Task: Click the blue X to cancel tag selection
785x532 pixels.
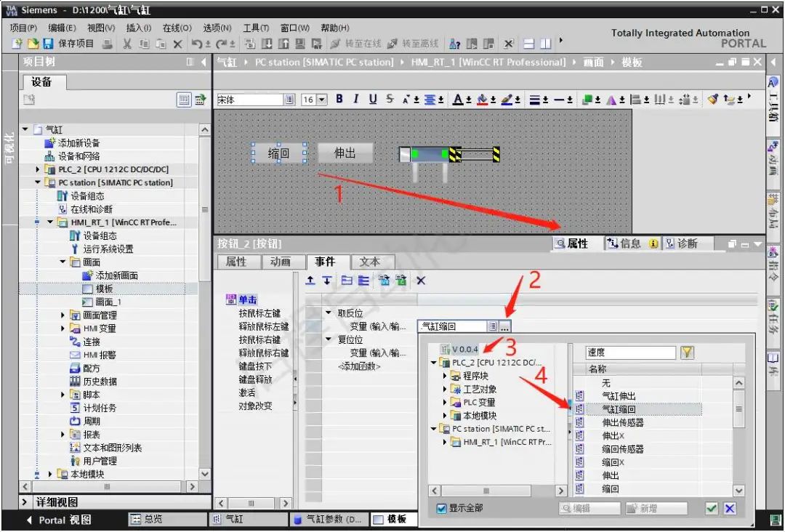Action: [x=730, y=509]
